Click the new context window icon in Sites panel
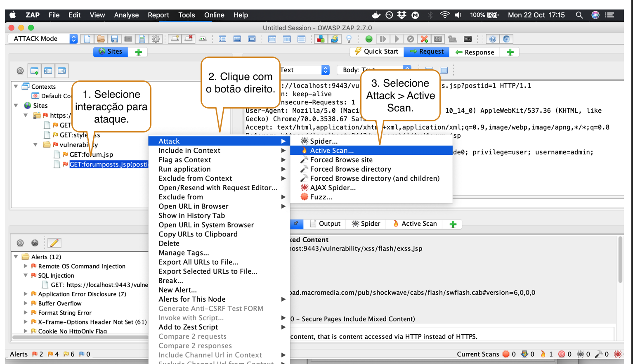633x364 pixels. [x=35, y=71]
